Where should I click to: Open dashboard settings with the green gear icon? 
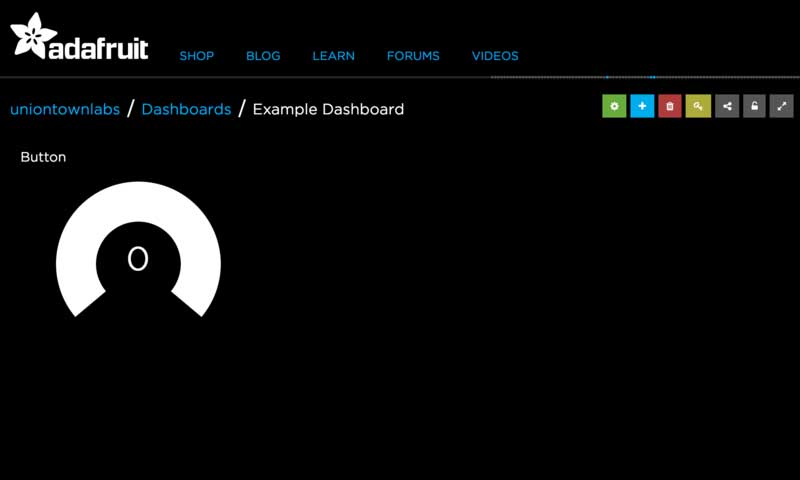(x=614, y=106)
